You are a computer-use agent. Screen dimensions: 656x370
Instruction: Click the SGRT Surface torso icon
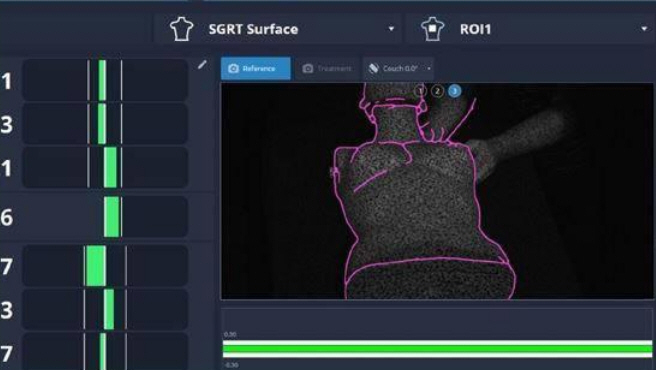point(181,29)
